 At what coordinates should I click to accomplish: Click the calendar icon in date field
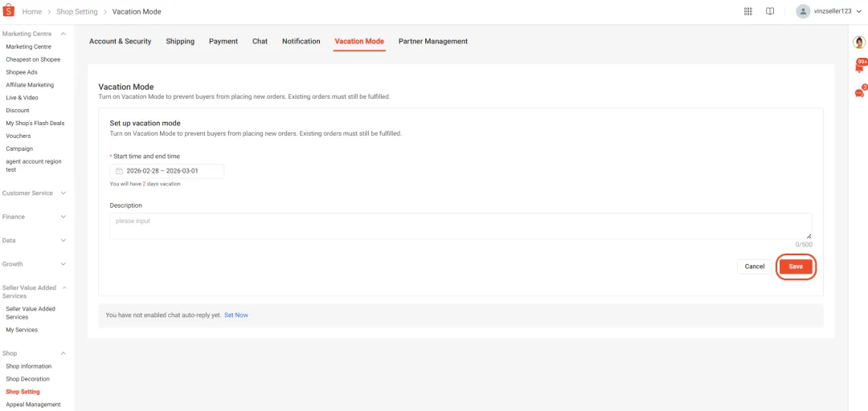[119, 171]
